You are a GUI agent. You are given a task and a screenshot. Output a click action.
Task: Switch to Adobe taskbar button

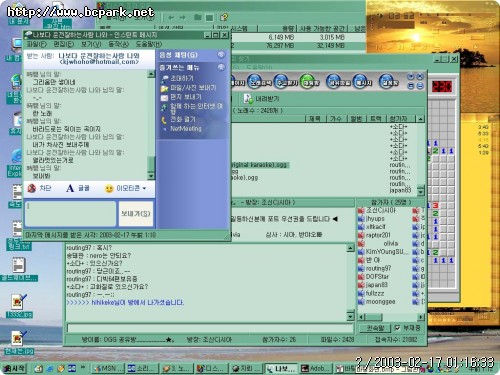(316, 368)
